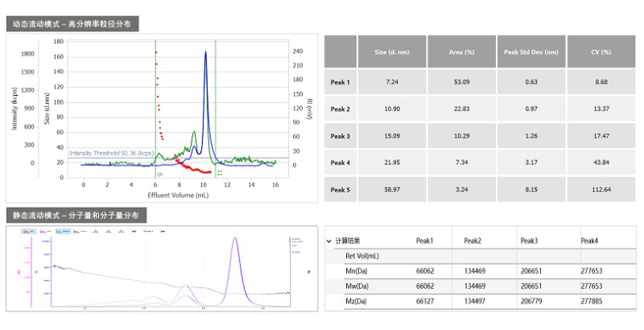Select the Peak 3 row label in size table
The image size is (644, 330).
(341, 136)
